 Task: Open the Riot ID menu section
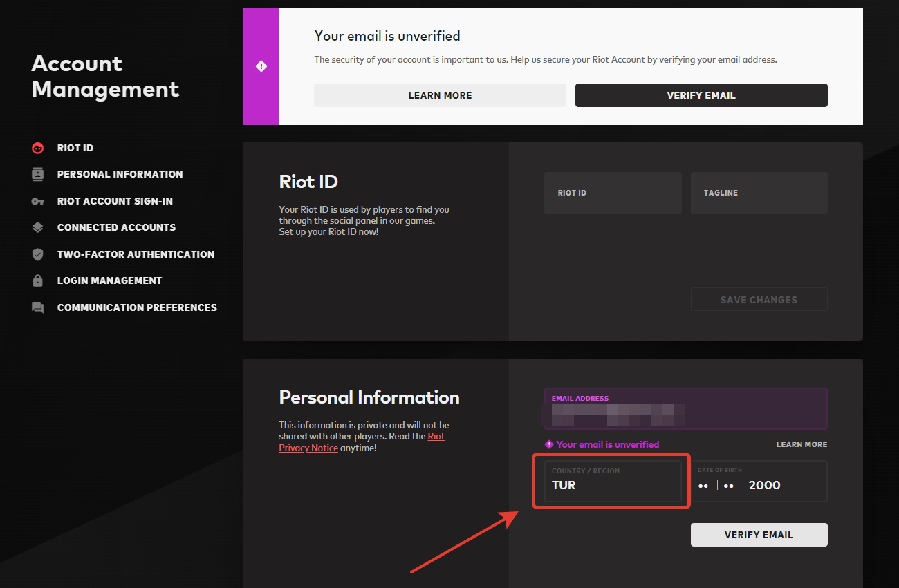[75, 148]
